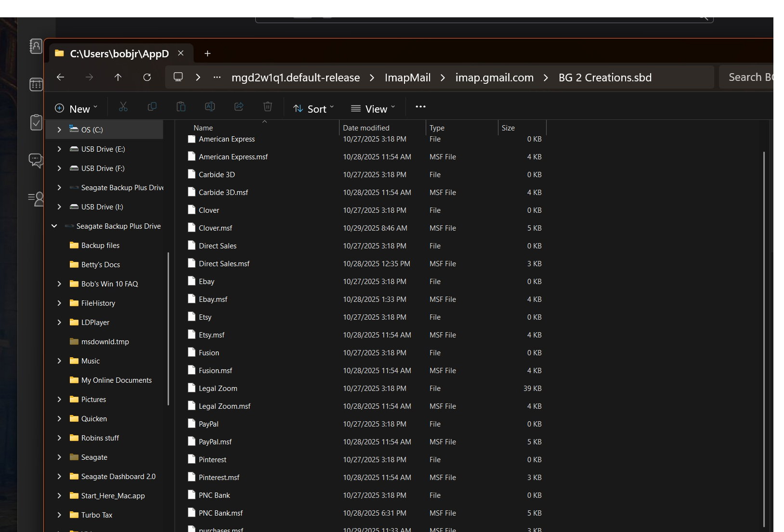Open the View options dropdown
This screenshot has height=532, width=784.
(373, 109)
